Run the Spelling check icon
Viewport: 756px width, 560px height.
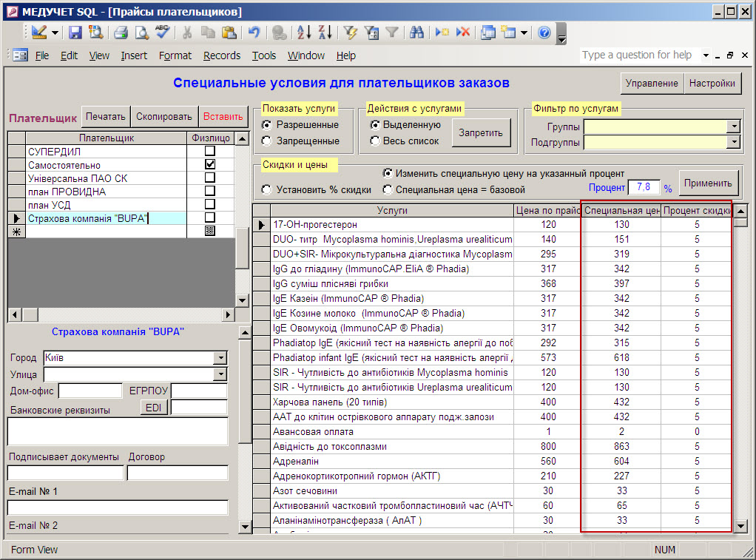point(162,33)
